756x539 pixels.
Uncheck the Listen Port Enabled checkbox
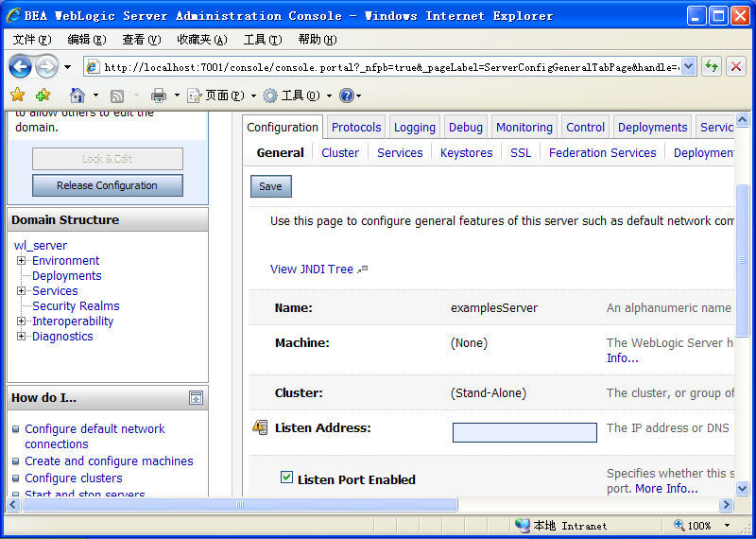(x=287, y=478)
